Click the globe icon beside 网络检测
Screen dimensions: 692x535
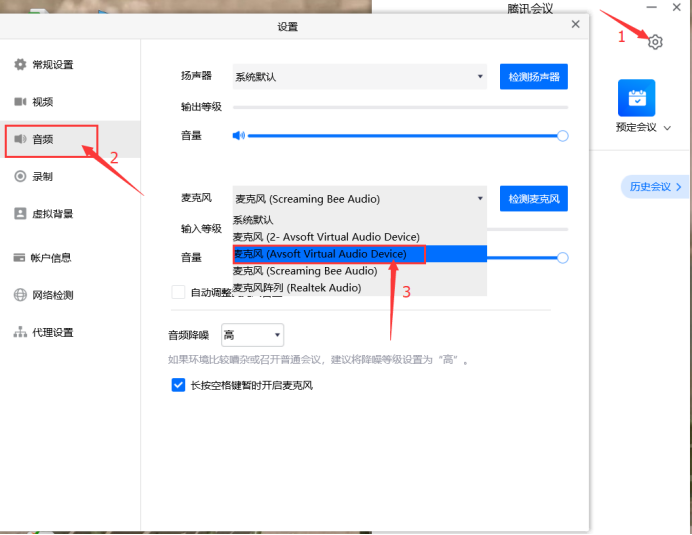20,294
